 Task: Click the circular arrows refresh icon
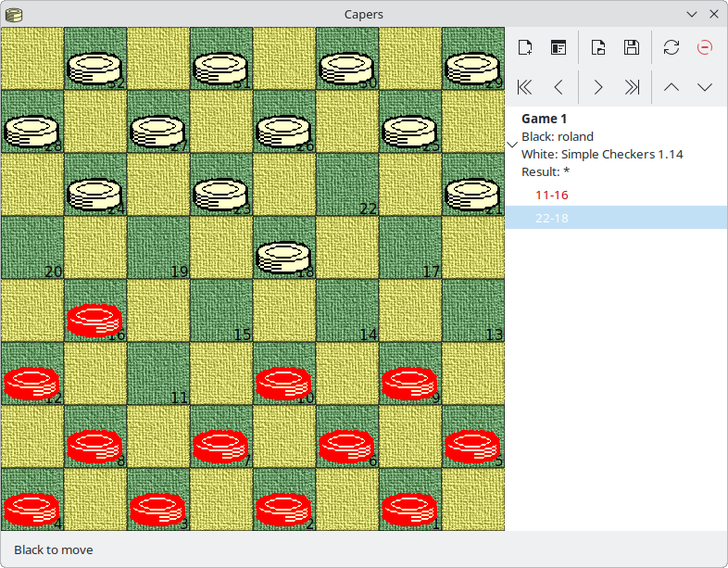tap(672, 47)
